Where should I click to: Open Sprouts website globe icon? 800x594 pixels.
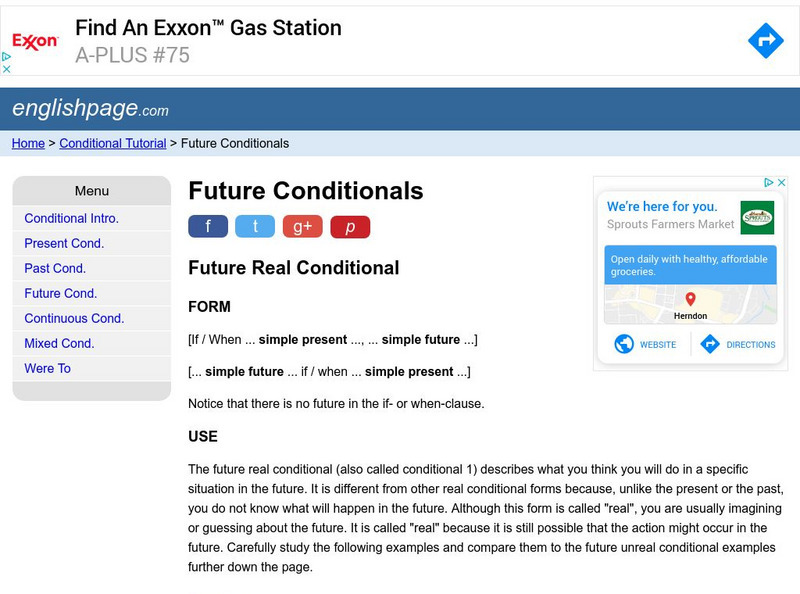tap(625, 344)
